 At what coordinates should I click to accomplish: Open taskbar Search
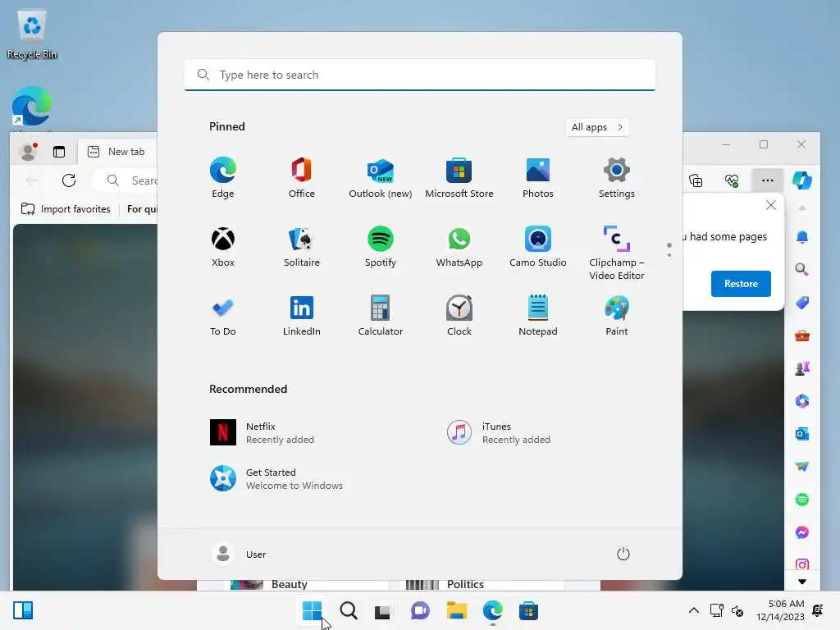pyautogui.click(x=348, y=610)
